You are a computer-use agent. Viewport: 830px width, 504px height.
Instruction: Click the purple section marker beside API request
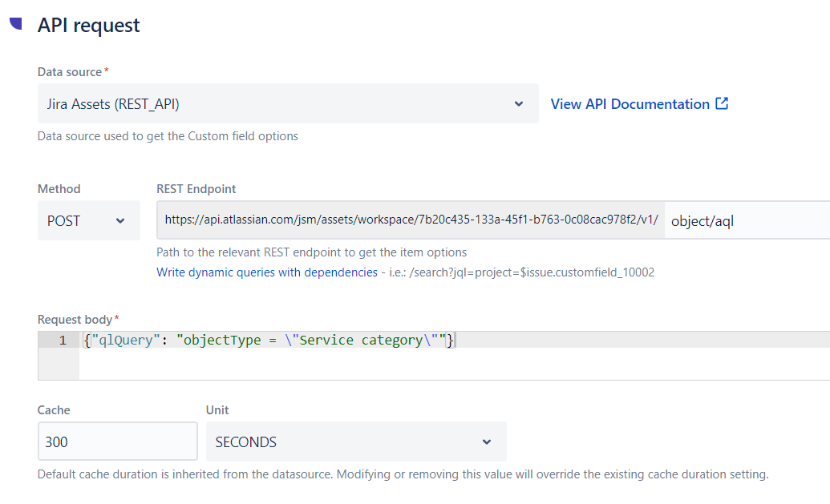pyautogui.click(x=15, y=24)
